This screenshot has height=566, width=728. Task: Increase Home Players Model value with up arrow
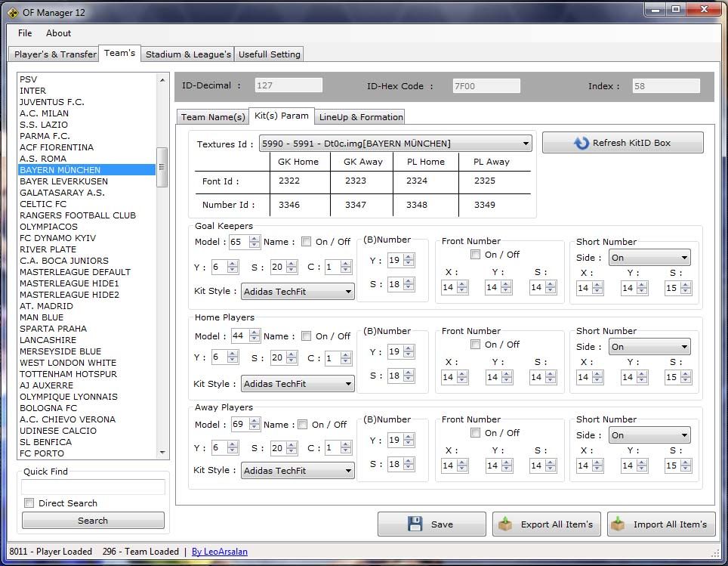coord(255,332)
